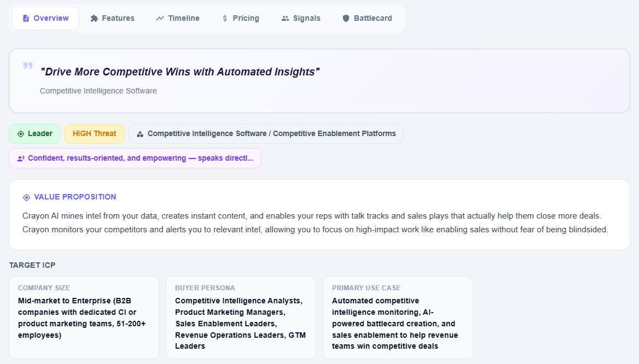Click the voice icon in tone badge
639x364 pixels.
21,158
